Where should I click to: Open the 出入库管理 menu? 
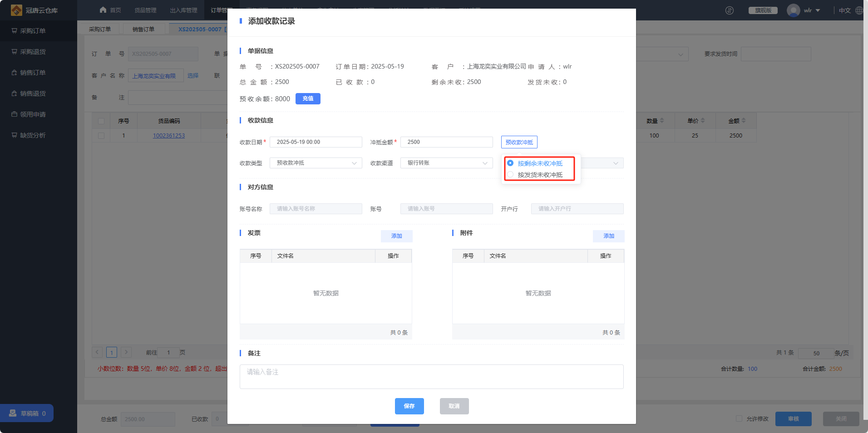click(183, 10)
